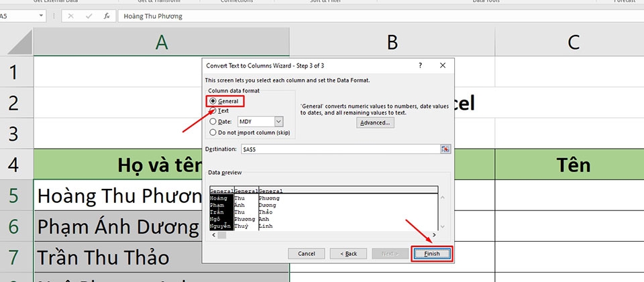Select row 3 header
Image resolution: width=644 pixels, height=282 pixels.
[x=16, y=133]
